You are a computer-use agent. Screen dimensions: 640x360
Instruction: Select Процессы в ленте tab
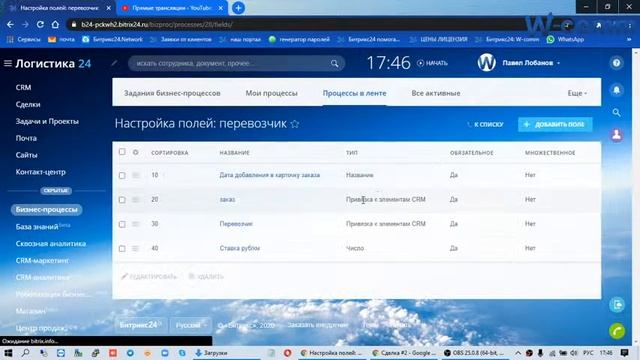click(x=354, y=93)
